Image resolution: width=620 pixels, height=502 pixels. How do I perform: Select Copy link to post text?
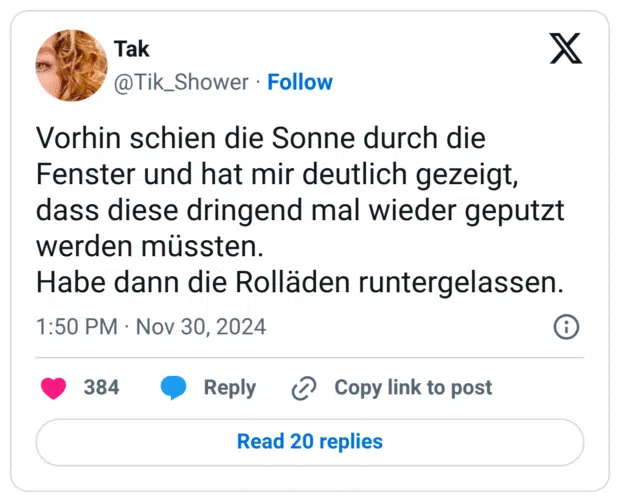(413, 388)
